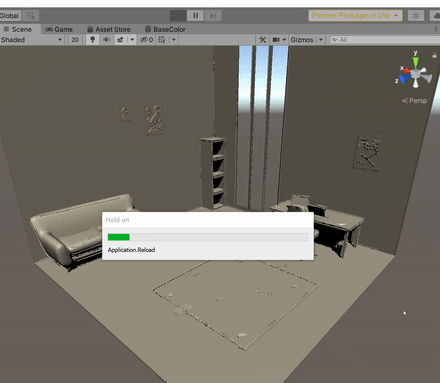
Task: Click the hidden objects visibility icon
Action: [146, 40]
